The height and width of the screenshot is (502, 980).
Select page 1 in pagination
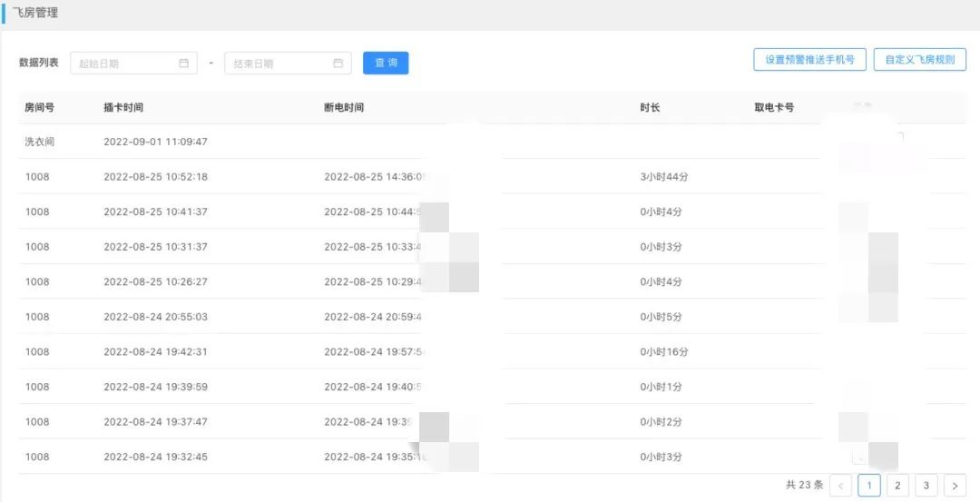(x=869, y=486)
